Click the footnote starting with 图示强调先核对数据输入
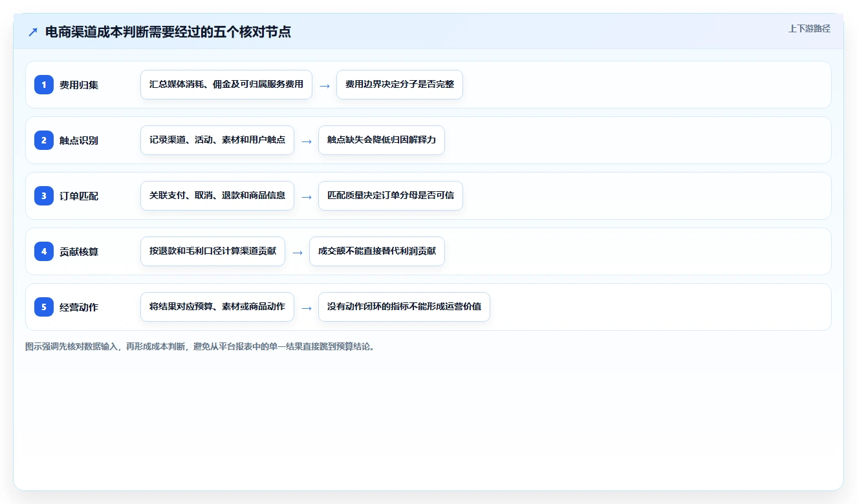Viewport: 857px width, 504px height. 201,346
